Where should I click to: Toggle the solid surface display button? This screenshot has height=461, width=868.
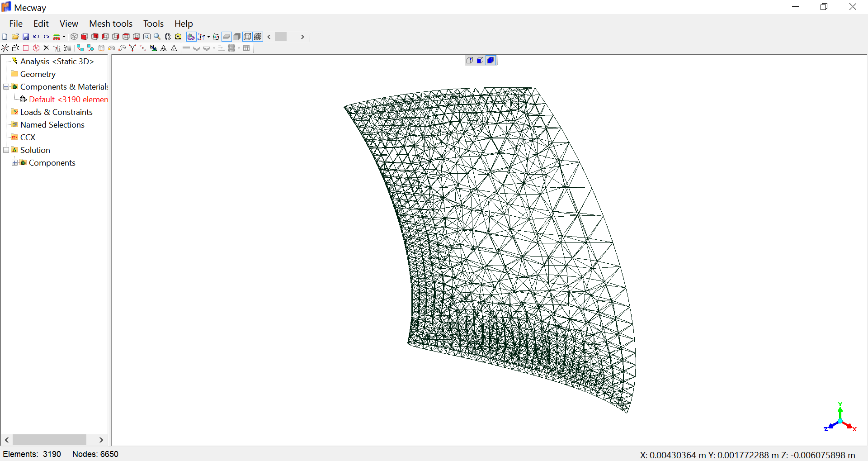point(237,37)
